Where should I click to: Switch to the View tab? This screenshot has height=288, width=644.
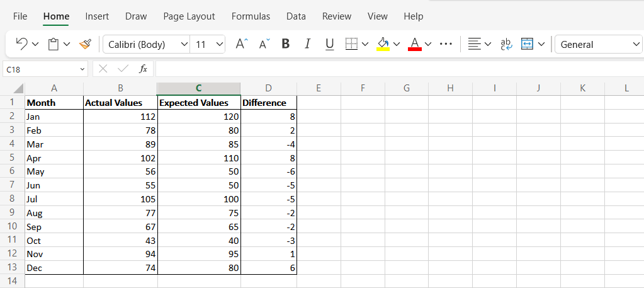pyautogui.click(x=378, y=16)
